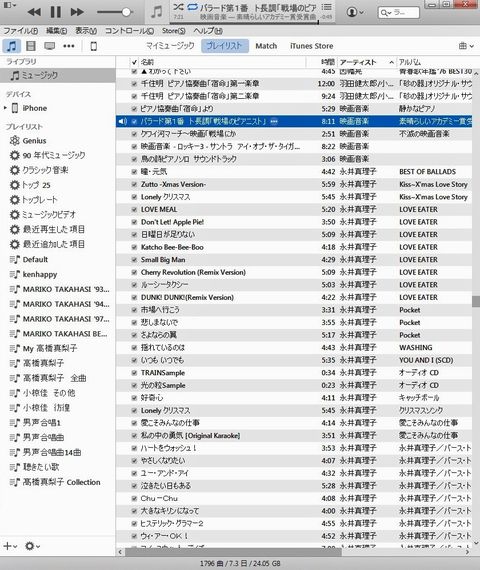The height and width of the screenshot is (570, 480).
Task: Uncheck the LOVE MEAL track checkbox
Action: [134, 209]
